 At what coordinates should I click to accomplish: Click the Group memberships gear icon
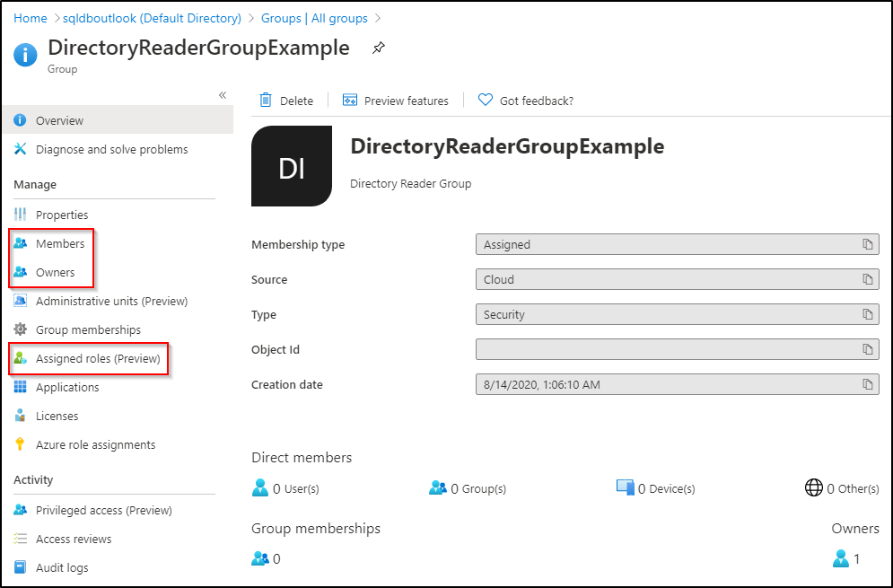[20, 329]
